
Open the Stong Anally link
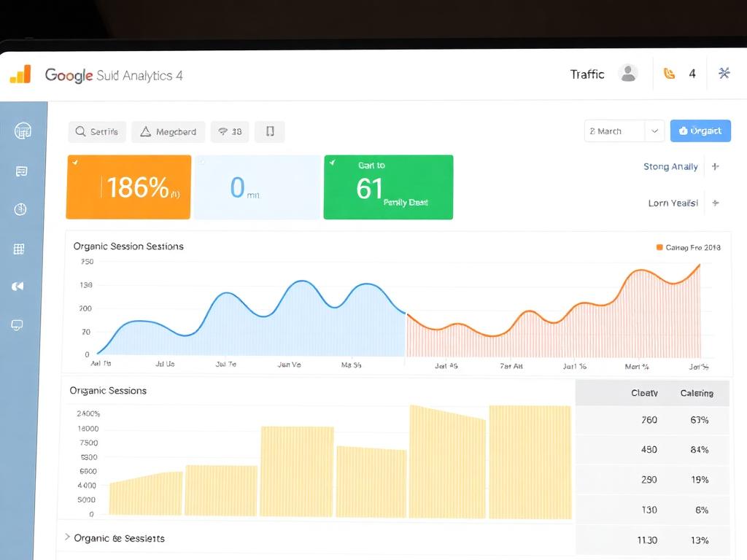[x=670, y=167]
